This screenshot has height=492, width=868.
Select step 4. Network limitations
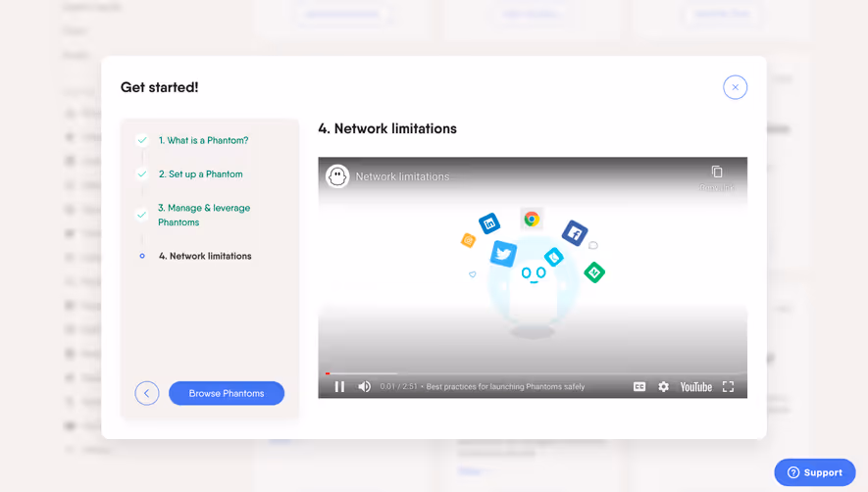click(205, 256)
